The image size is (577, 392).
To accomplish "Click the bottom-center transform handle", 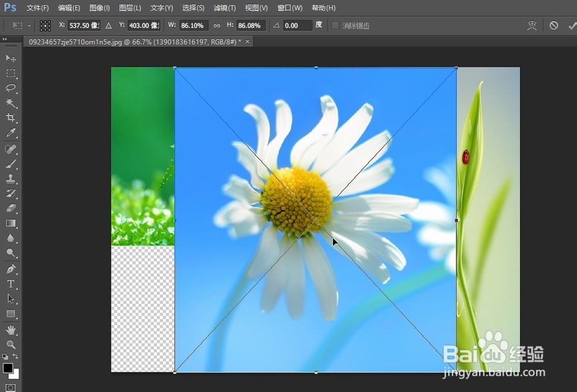I will 316,372.
